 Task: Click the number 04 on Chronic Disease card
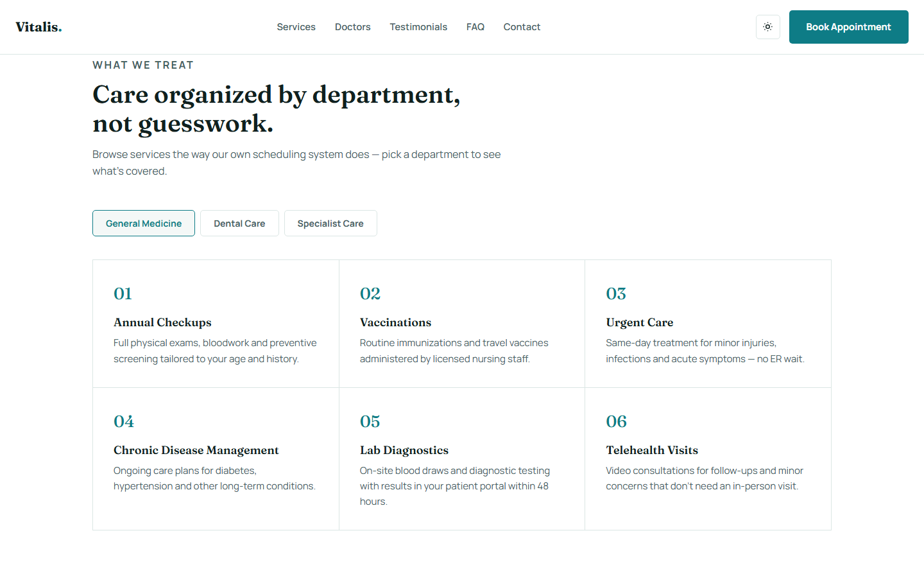124,421
